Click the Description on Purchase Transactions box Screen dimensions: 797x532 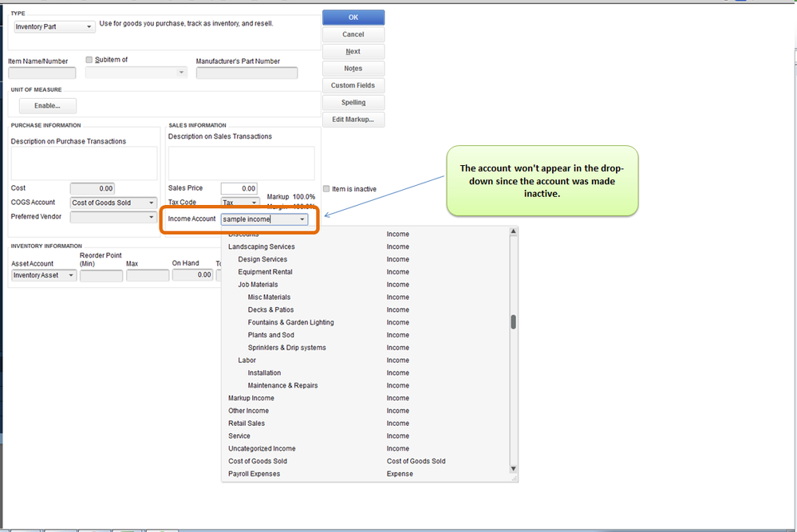85,164
